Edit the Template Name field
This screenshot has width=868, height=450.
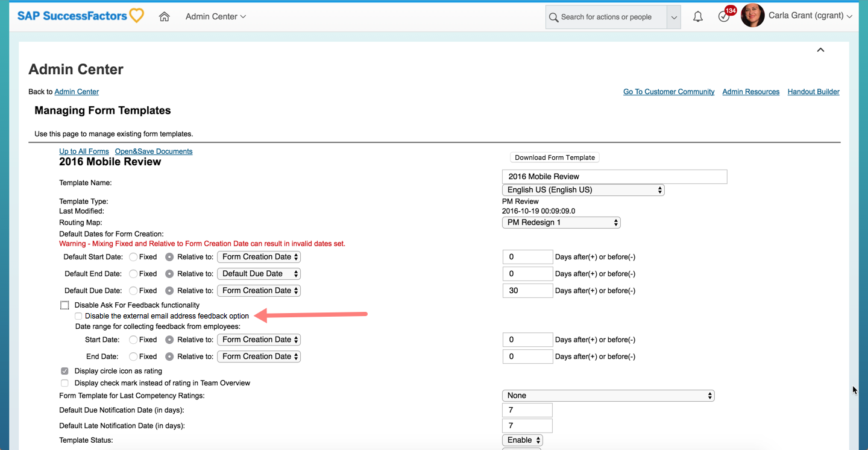tap(614, 176)
